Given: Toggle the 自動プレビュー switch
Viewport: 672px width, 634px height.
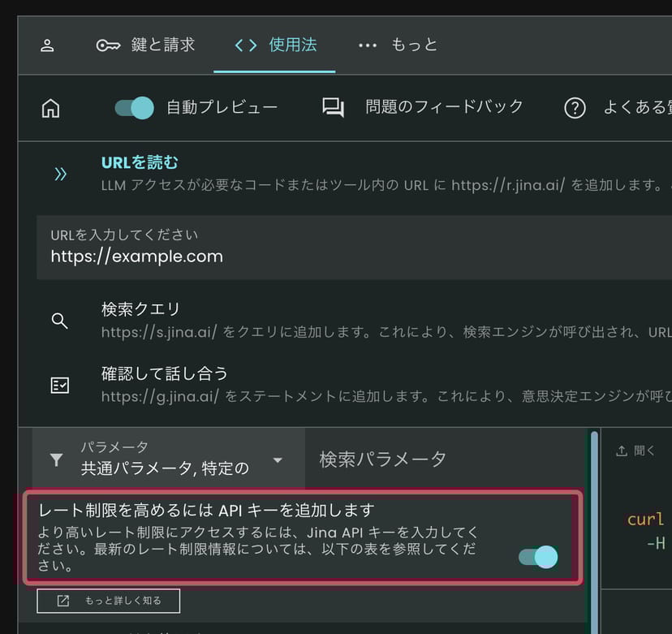Looking at the screenshot, I should click(x=134, y=108).
